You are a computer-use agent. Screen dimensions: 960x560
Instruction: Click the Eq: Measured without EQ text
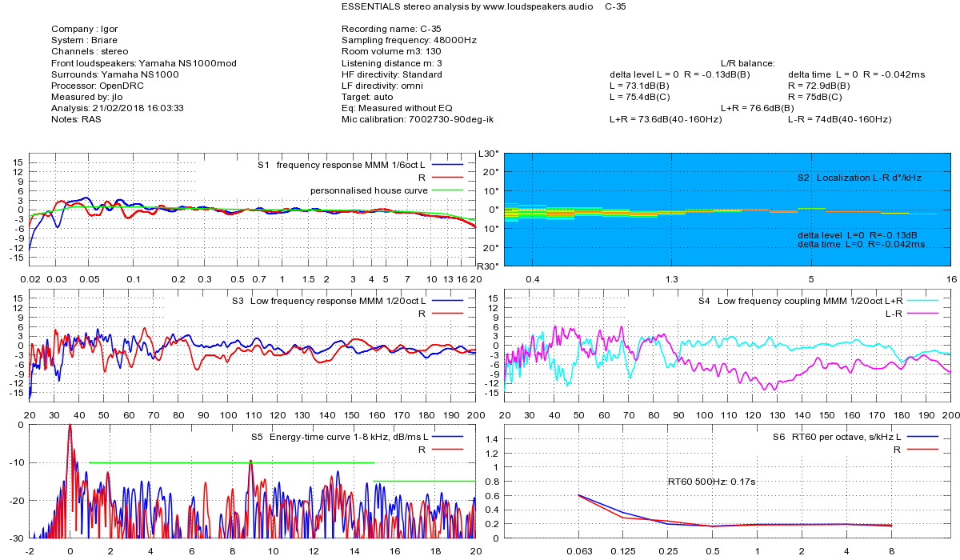click(397, 108)
